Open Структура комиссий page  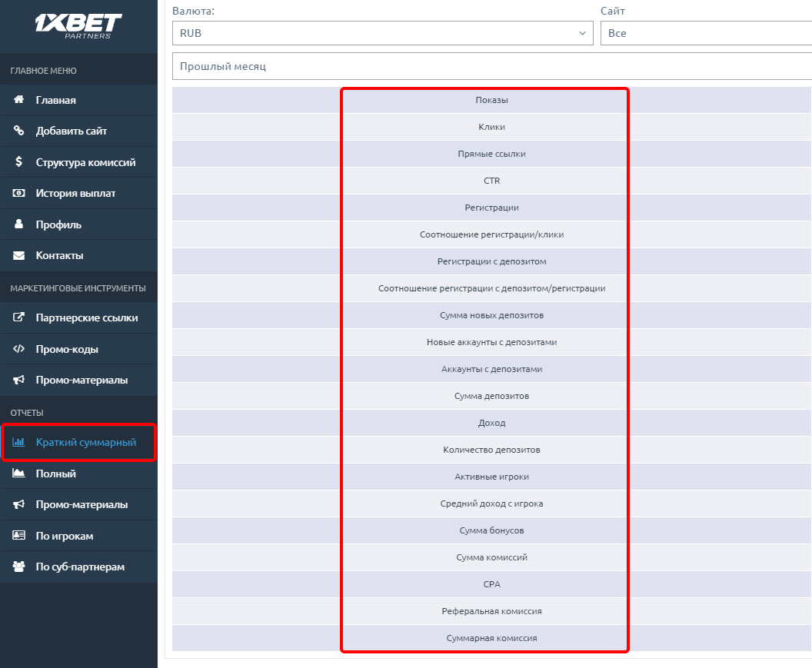(x=78, y=162)
